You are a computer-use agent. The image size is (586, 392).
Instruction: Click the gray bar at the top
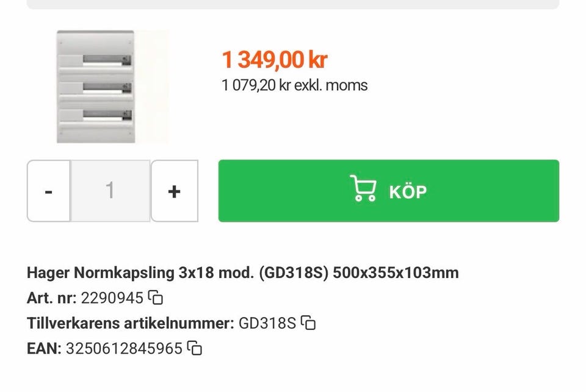click(x=293, y=4)
